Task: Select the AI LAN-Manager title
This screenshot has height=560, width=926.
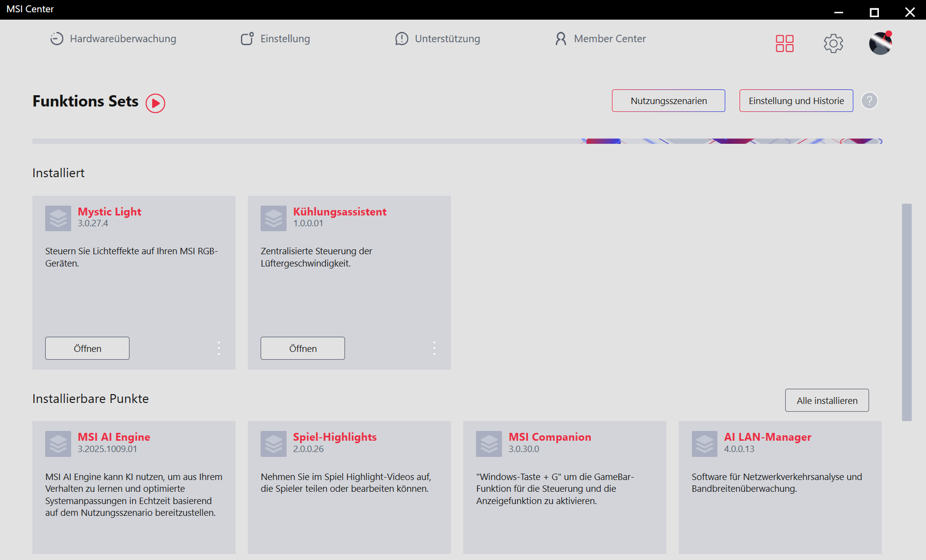Action: click(767, 437)
